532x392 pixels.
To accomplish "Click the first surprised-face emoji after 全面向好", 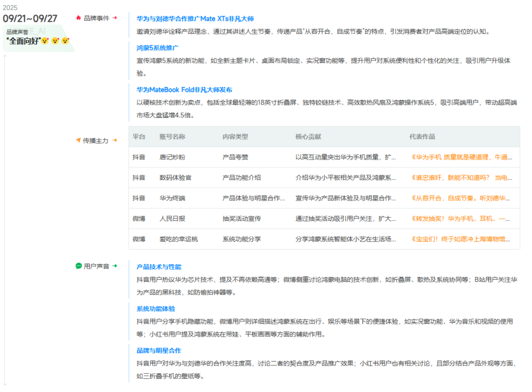I will [45, 40].
